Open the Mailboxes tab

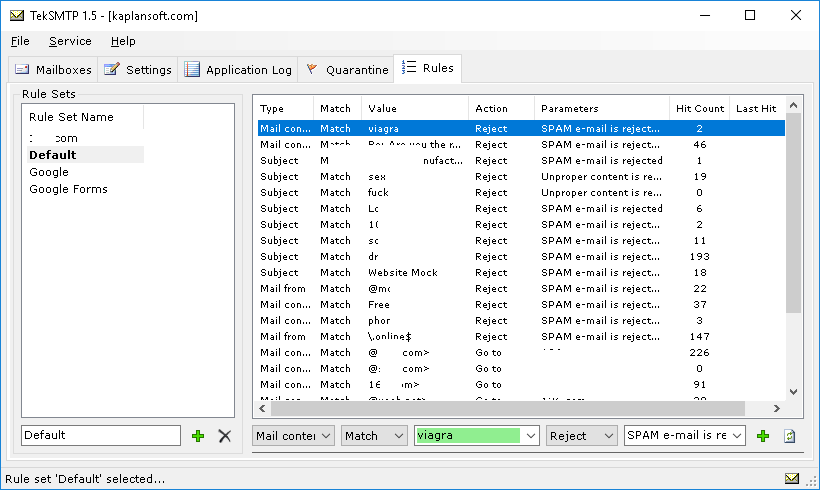coord(53,70)
